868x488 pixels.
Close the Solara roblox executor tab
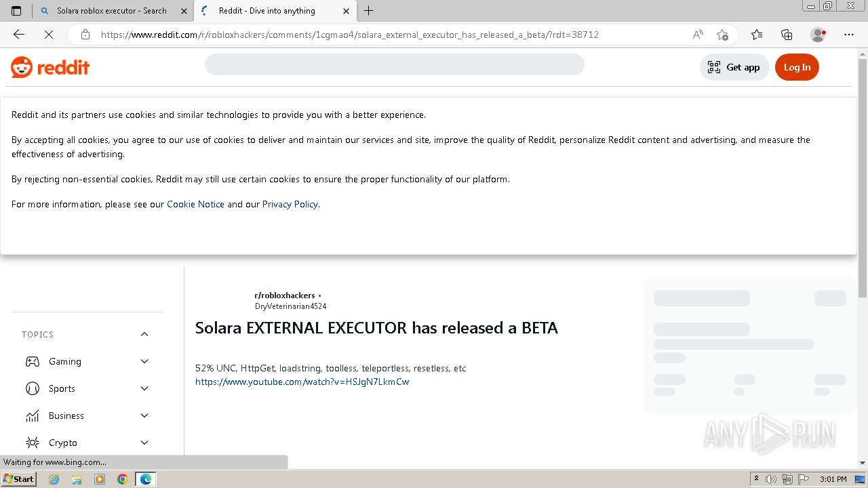183,11
